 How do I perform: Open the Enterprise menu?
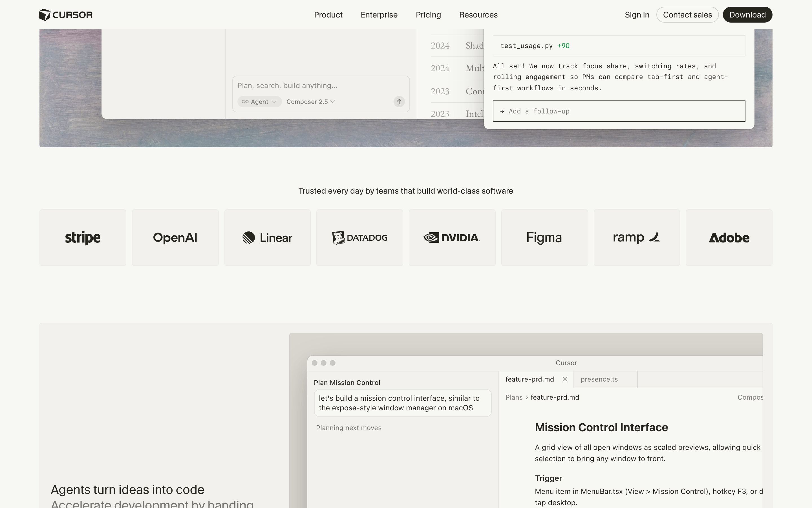(379, 15)
